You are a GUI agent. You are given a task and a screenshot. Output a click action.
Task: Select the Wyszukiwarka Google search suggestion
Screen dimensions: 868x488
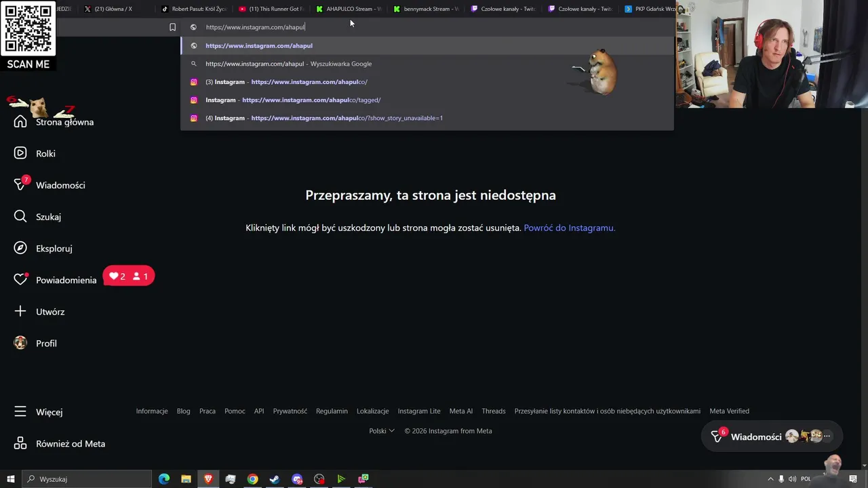click(x=427, y=64)
